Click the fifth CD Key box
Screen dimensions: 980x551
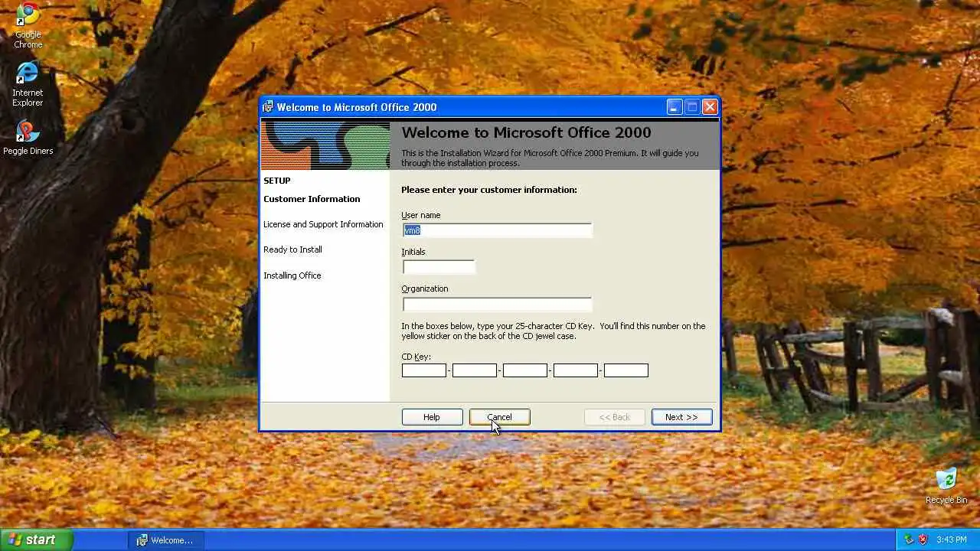(x=626, y=370)
